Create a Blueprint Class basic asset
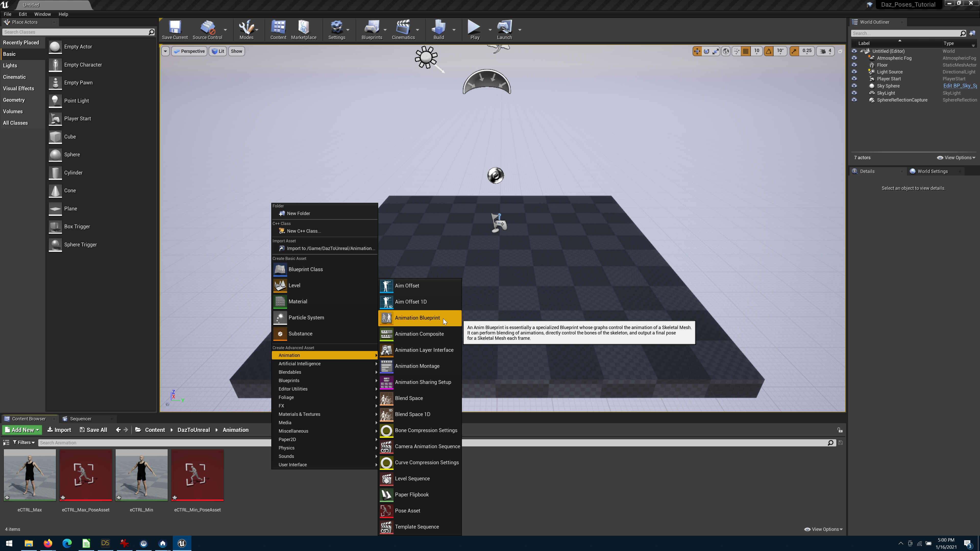The image size is (980, 551). tap(325, 269)
